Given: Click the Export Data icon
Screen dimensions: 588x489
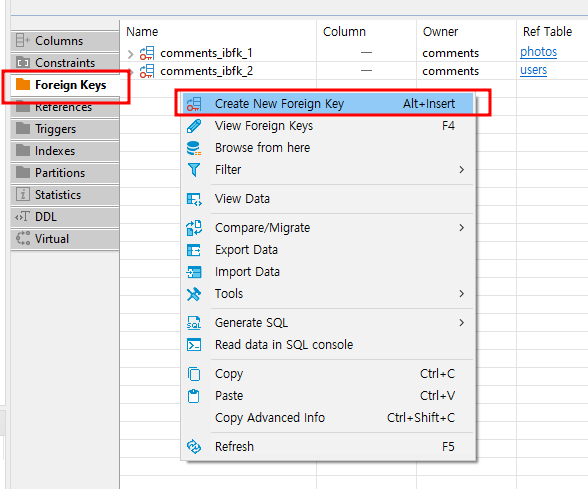Looking at the screenshot, I should click(x=194, y=250).
